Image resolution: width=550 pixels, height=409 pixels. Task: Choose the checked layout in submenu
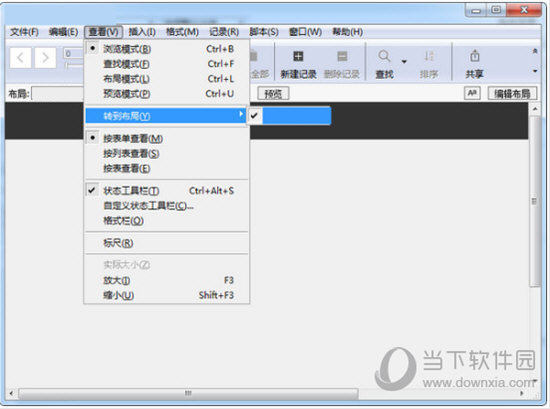coord(289,116)
